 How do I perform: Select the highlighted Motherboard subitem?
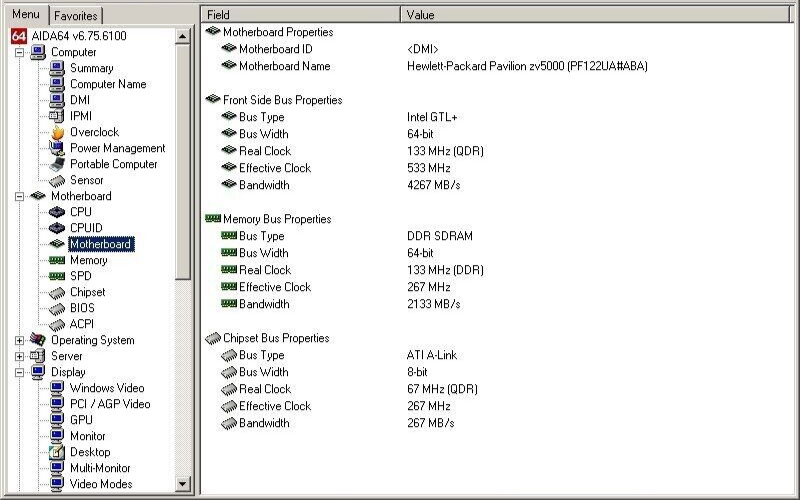coord(101,244)
